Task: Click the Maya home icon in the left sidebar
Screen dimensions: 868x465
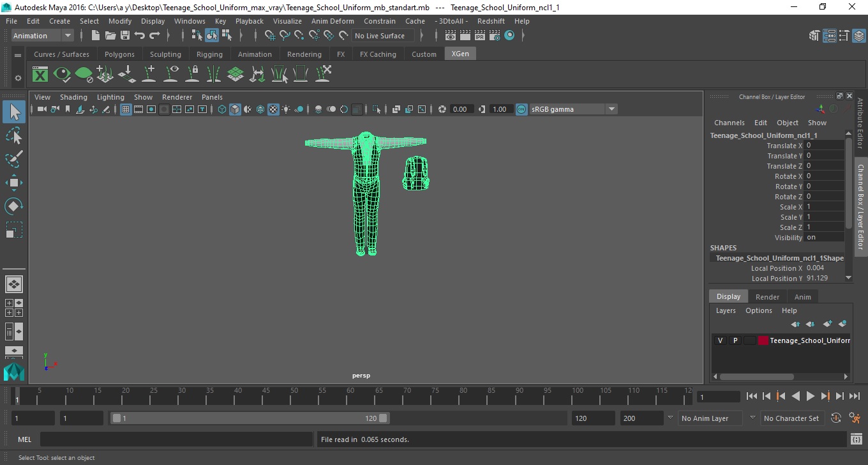Action: point(14,372)
